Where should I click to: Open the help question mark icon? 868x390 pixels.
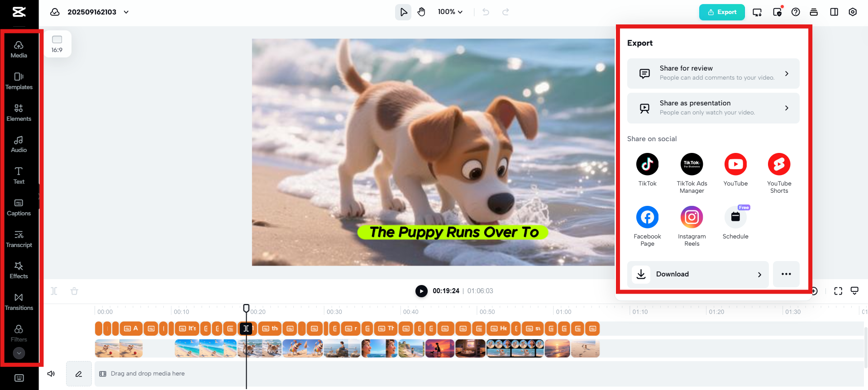tap(796, 12)
